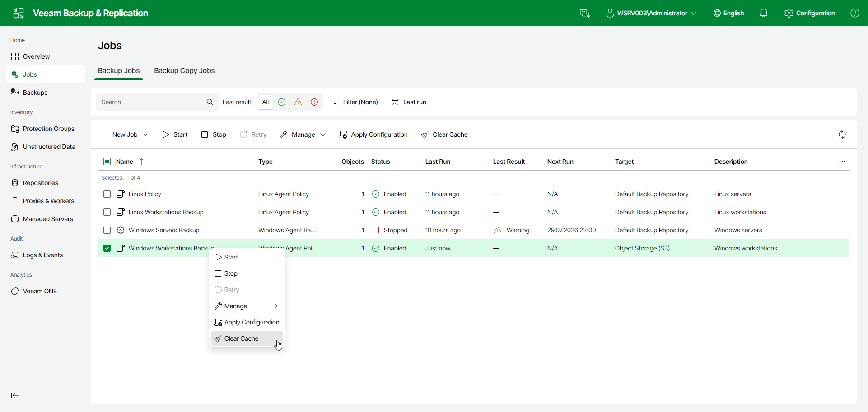Toggle select-all jobs checkbox
The image size is (868, 412).
(107, 162)
